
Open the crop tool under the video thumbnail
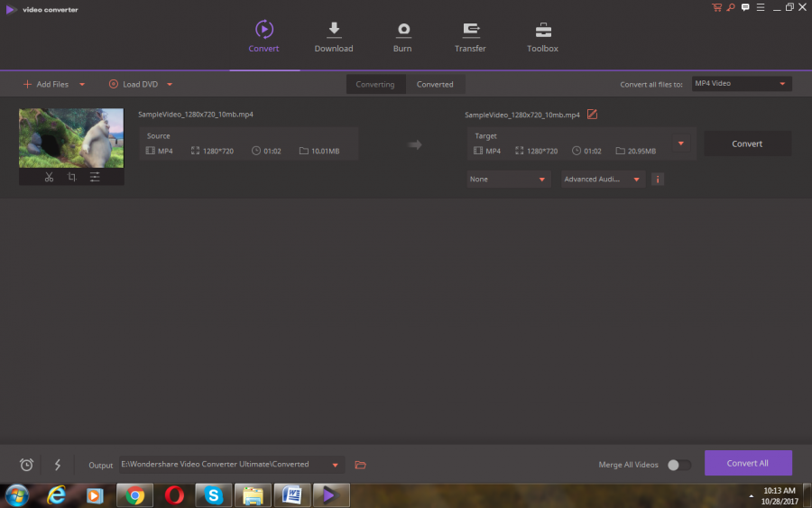(71, 177)
